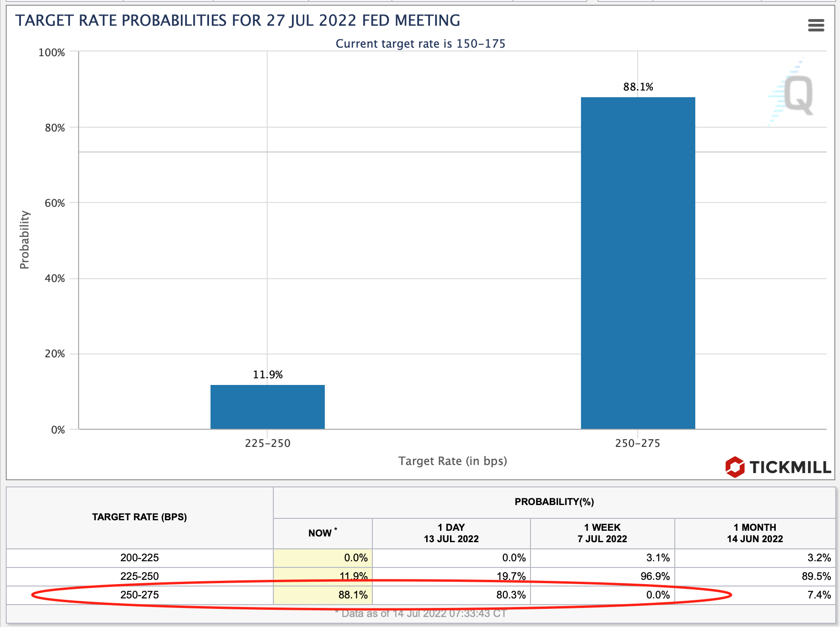
Task: Click the chart title 'Target Rate Probabilities for 27 Jul 2022 Fed Meeting'
Action: [x=238, y=20]
